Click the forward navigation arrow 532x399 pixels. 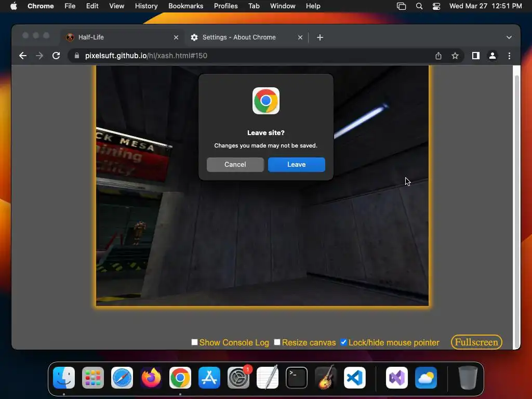(x=39, y=56)
